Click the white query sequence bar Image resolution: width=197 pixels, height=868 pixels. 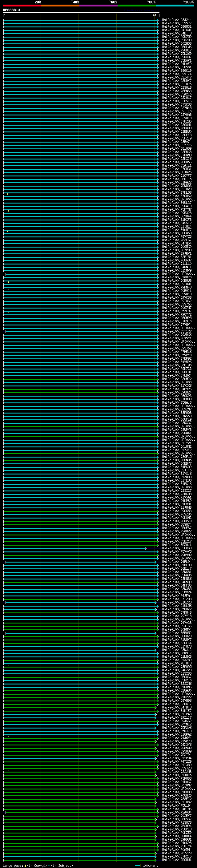point(81,12)
